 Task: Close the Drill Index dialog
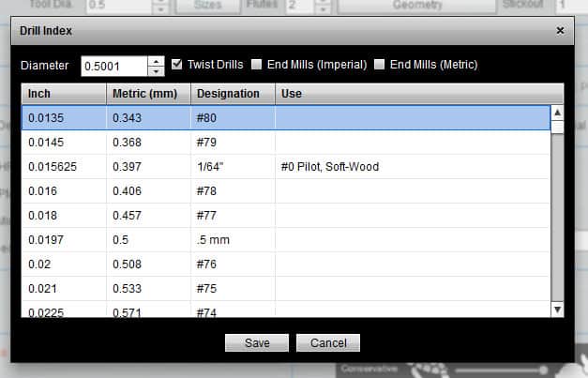coord(560,31)
